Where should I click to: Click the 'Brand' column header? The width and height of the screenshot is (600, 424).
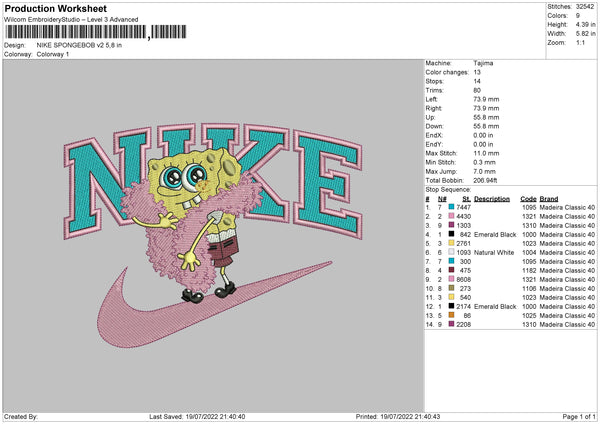pyautogui.click(x=549, y=199)
